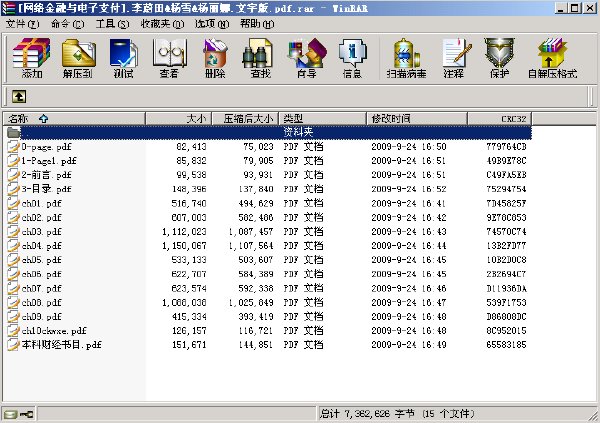
Task: Click the window resize grip corner
Action: (594, 416)
